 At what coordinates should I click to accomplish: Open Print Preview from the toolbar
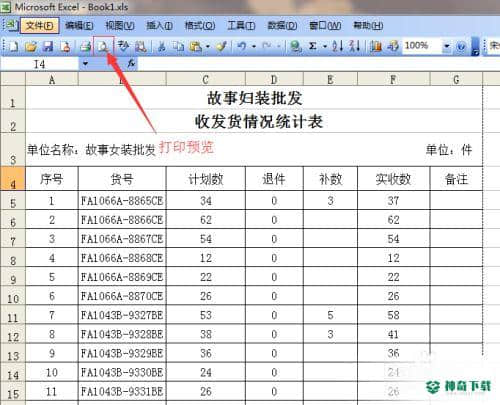pyautogui.click(x=104, y=46)
